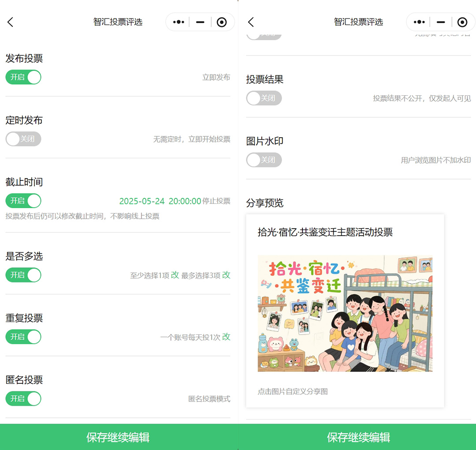Click 保存继续编辑 button in right panel
Viewport: 476px width, 450px height.
click(358, 437)
